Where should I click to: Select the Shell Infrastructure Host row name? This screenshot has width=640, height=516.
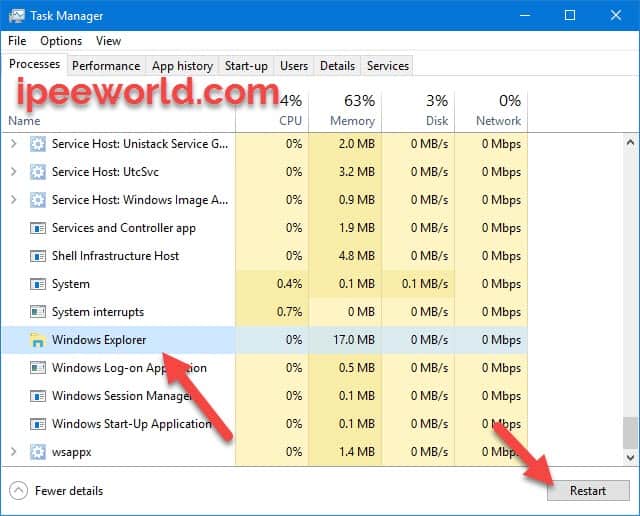(116, 256)
